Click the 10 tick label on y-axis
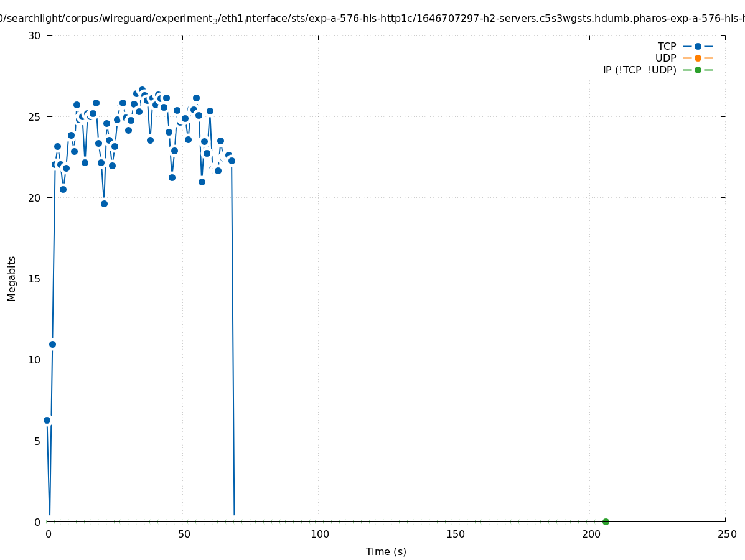Viewport: 745px width, 560px height. coord(34,360)
